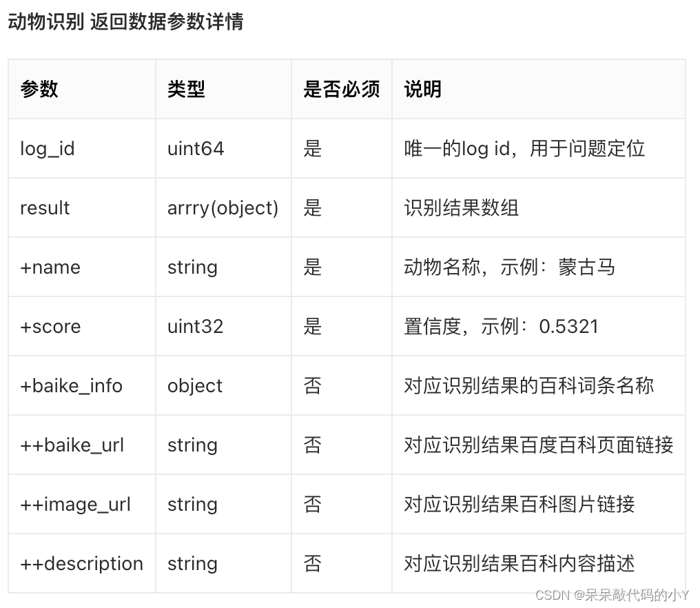The height and width of the screenshot is (608, 700).
Task: Click the description 置信度,示例:0.5321
Action: pyautogui.click(x=501, y=326)
